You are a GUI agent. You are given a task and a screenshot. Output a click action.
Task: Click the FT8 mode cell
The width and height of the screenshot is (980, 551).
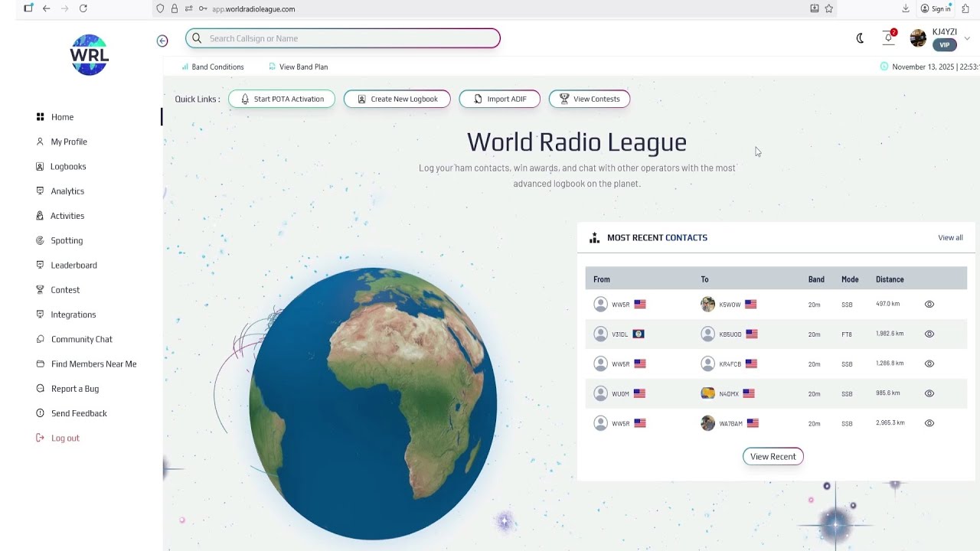click(847, 334)
